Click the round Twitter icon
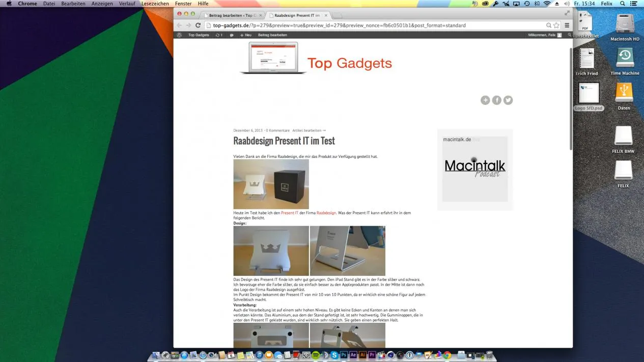This screenshot has width=644, height=362. pyautogui.click(x=508, y=100)
